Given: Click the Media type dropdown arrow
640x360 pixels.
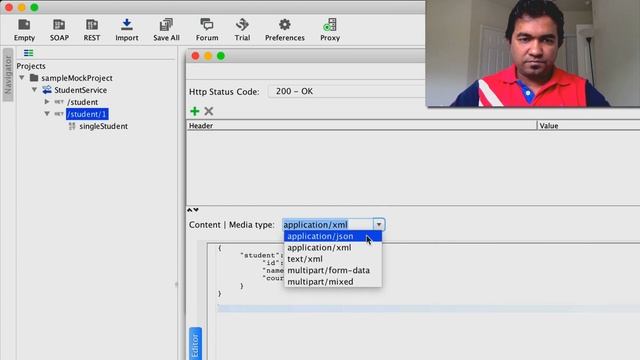Looking at the screenshot, I should (x=379, y=224).
